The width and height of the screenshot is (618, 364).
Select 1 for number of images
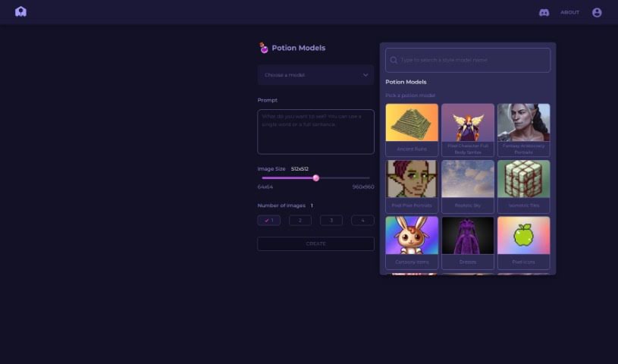click(268, 221)
